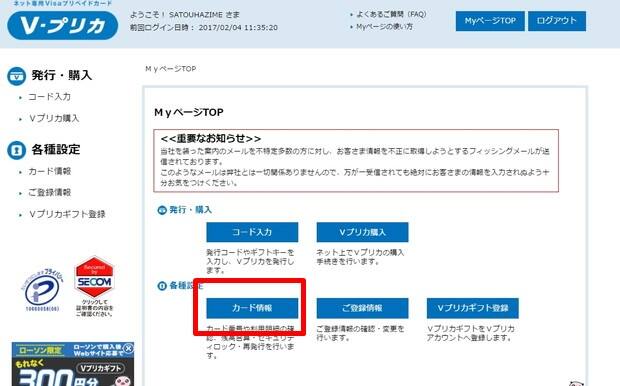Open the よくあるご質問 (FAQ) link
This screenshot has height=386, width=620.
point(391,15)
